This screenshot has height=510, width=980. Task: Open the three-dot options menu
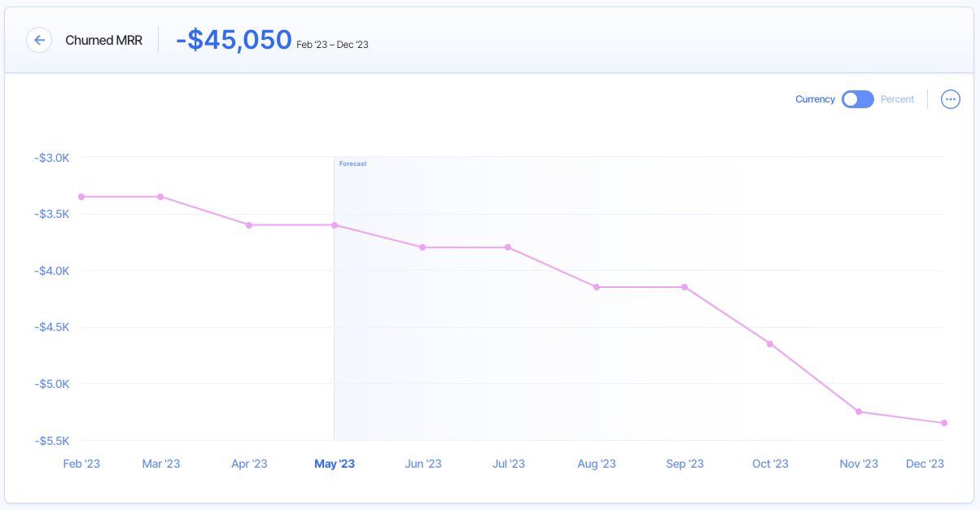pos(950,98)
